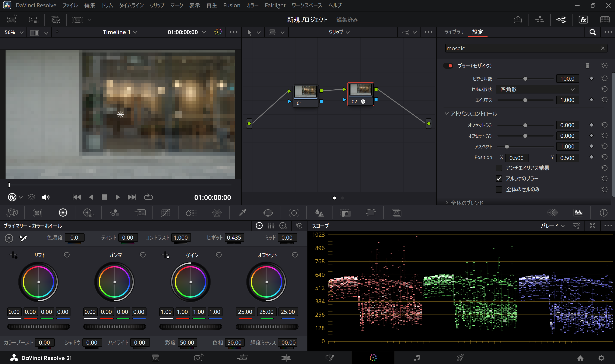
Task: Clear the mosaic search field
Action: pyautogui.click(x=602, y=48)
